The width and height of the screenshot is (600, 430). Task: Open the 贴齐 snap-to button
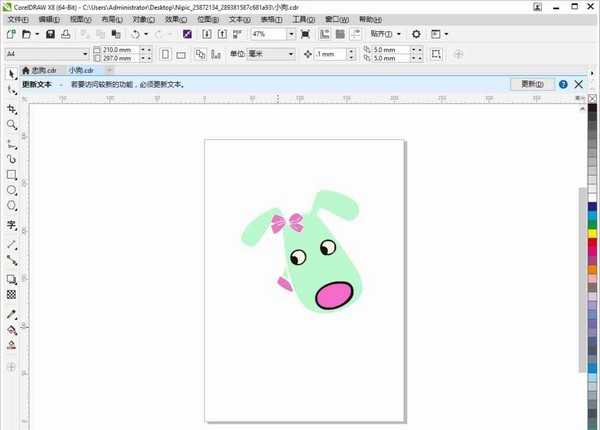click(x=386, y=34)
